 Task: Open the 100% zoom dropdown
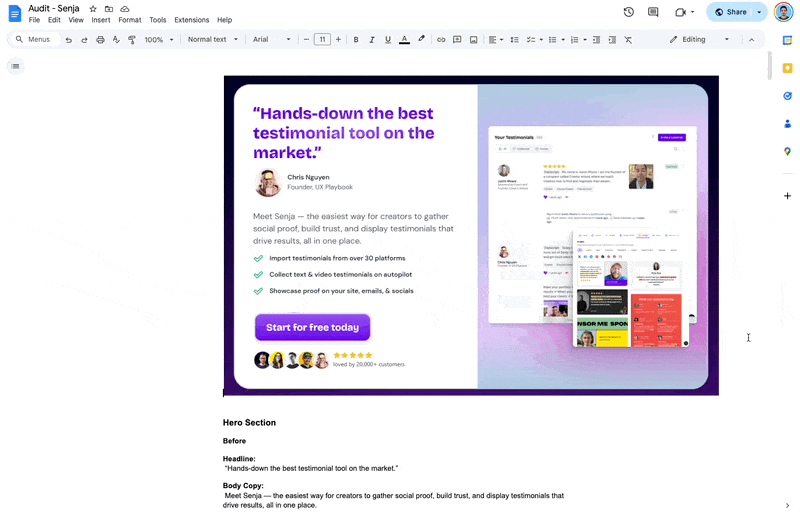pyautogui.click(x=159, y=39)
